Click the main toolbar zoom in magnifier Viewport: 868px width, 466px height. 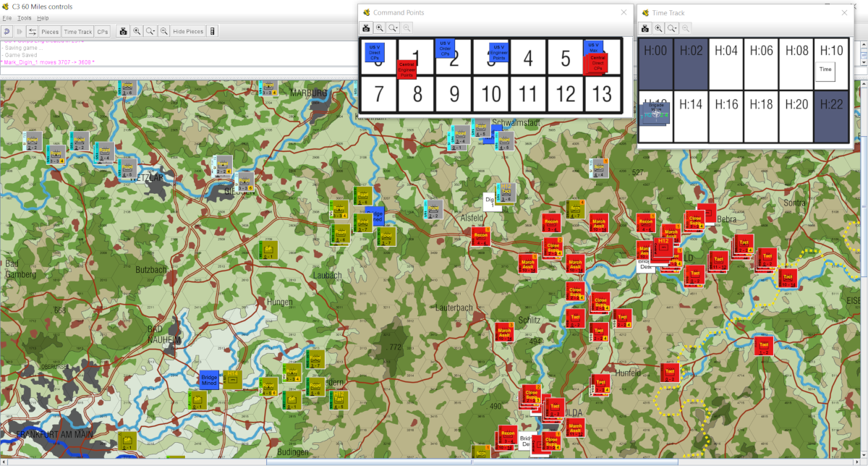137,31
